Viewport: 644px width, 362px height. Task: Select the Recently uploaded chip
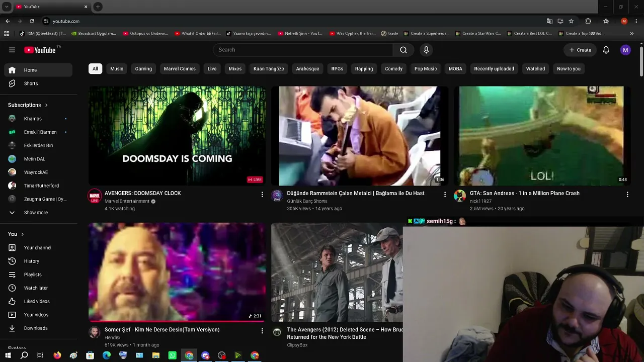point(494,69)
